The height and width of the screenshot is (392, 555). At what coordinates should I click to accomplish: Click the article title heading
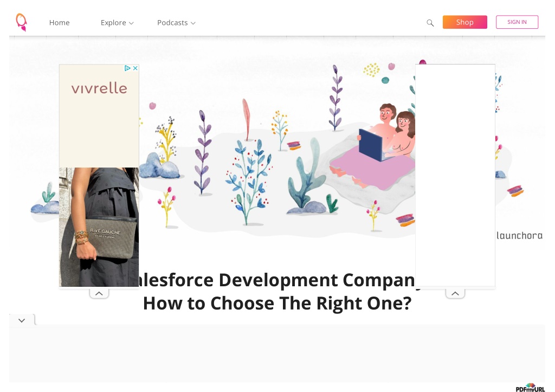(x=277, y=292)
